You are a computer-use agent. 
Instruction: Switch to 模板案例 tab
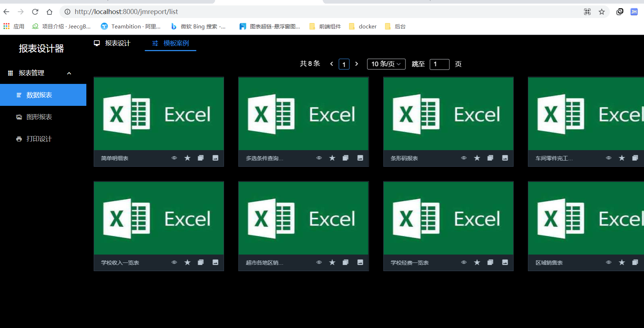coord(171,43)
